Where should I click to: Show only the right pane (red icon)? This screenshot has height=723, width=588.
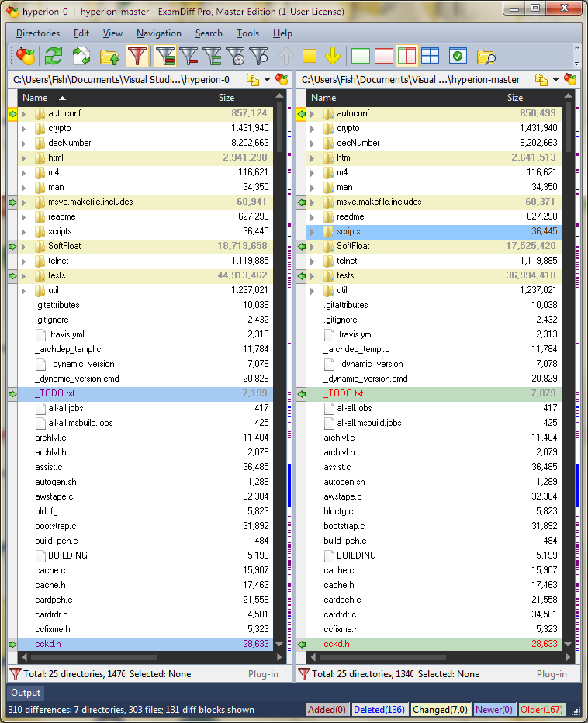[384, 57]
